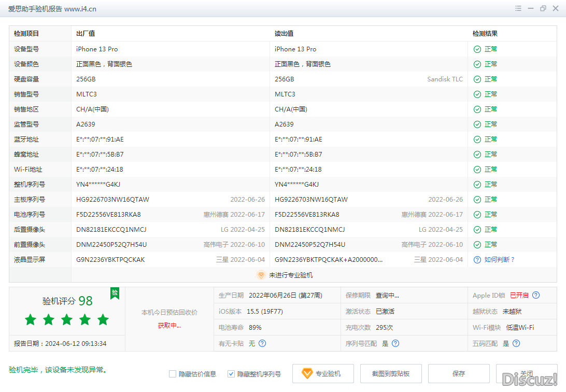The image size is (566, 392).
Task: Click the 出厂值 column header
Action: click(x=86, y=34)
